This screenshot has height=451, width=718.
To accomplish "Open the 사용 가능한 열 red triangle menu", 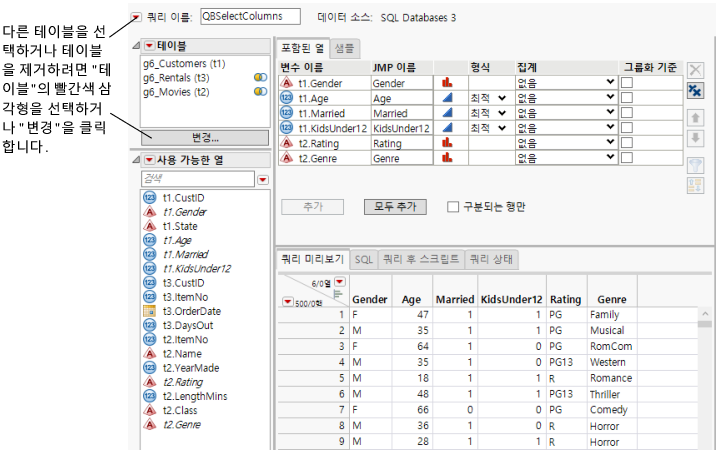I will (149, 160).
